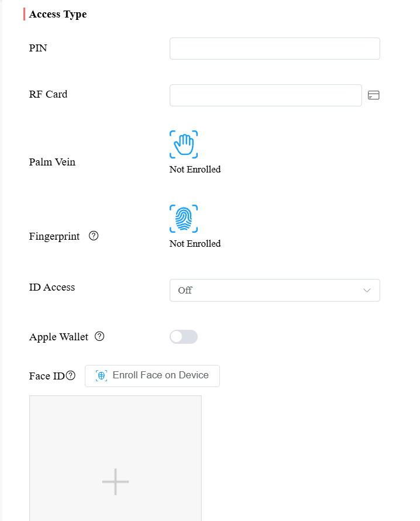Click the Palm Vein label
The width and height of the screenshot is (420, 521).
pos(52,162)
